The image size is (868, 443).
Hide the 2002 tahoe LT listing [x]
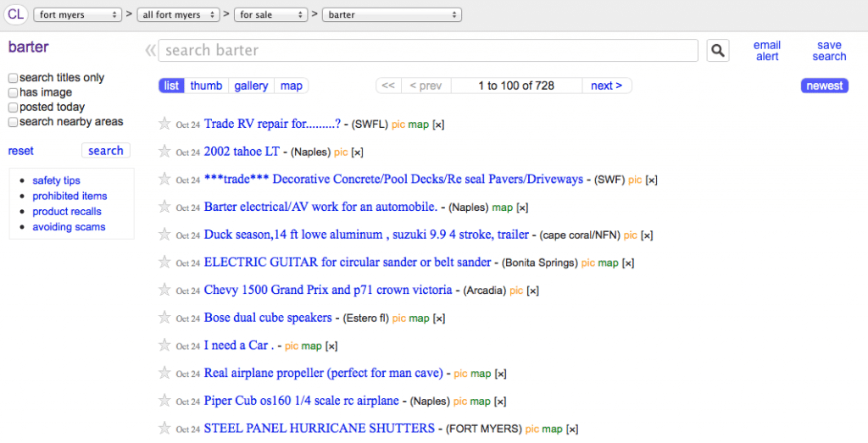click(x=357, y=152)
